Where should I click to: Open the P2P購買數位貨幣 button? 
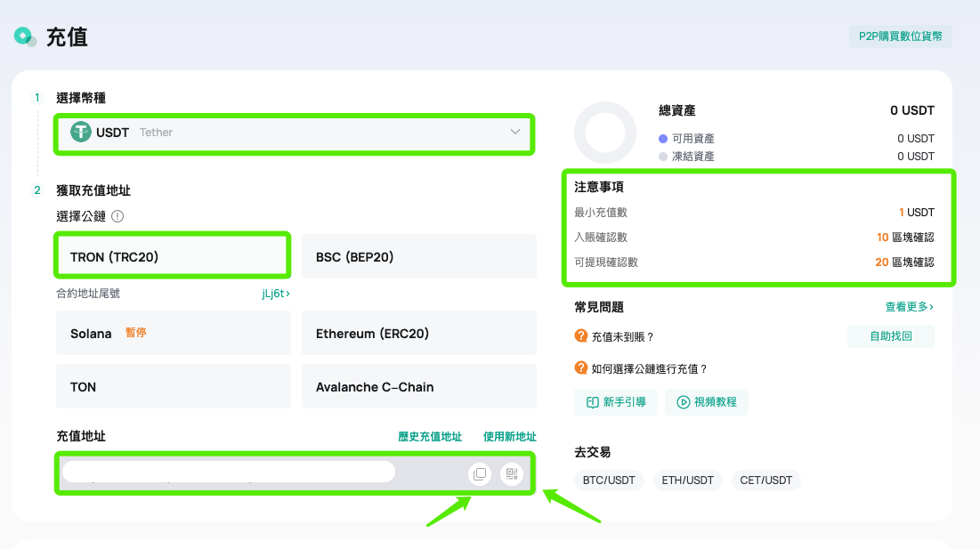[900, 36]
